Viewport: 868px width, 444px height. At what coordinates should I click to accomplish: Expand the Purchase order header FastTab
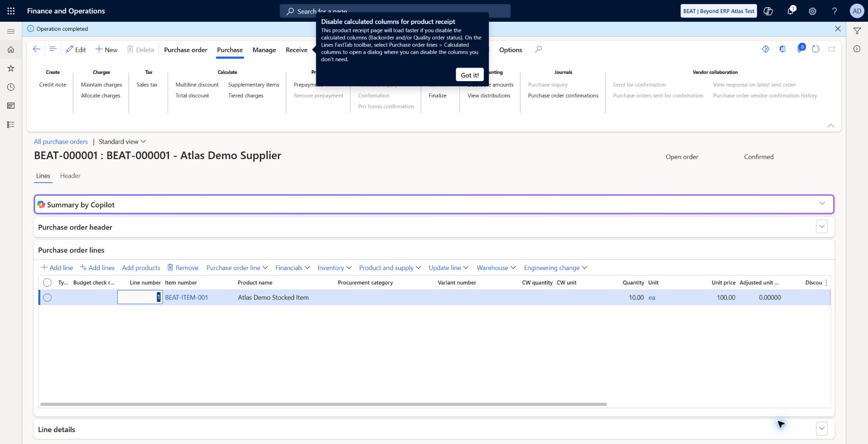(x=822, y=227)
